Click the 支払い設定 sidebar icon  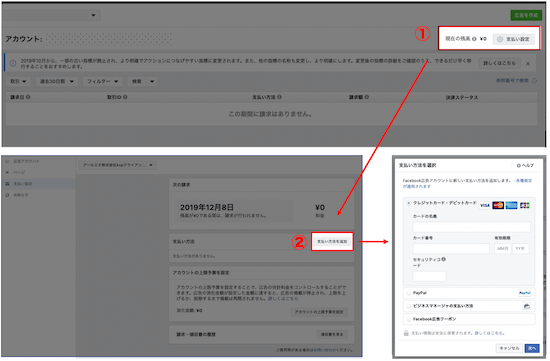(x=7, y=184)
